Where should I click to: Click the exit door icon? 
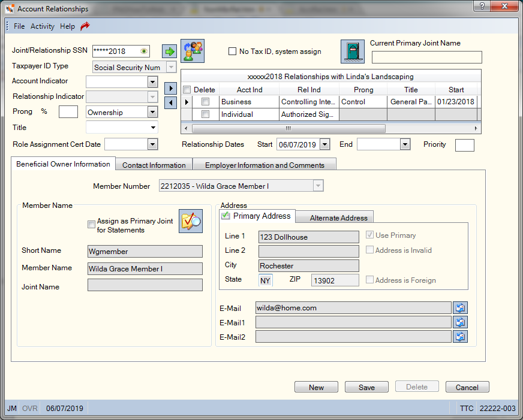353,52
